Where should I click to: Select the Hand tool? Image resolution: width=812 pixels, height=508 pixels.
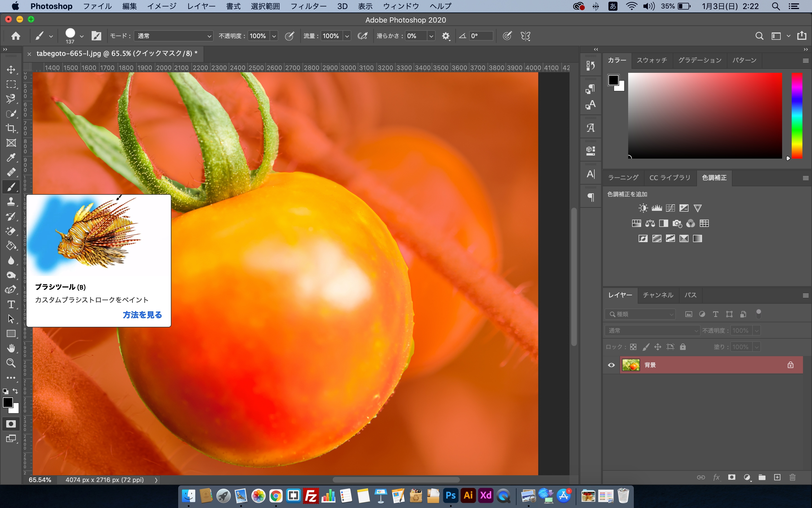11,349
